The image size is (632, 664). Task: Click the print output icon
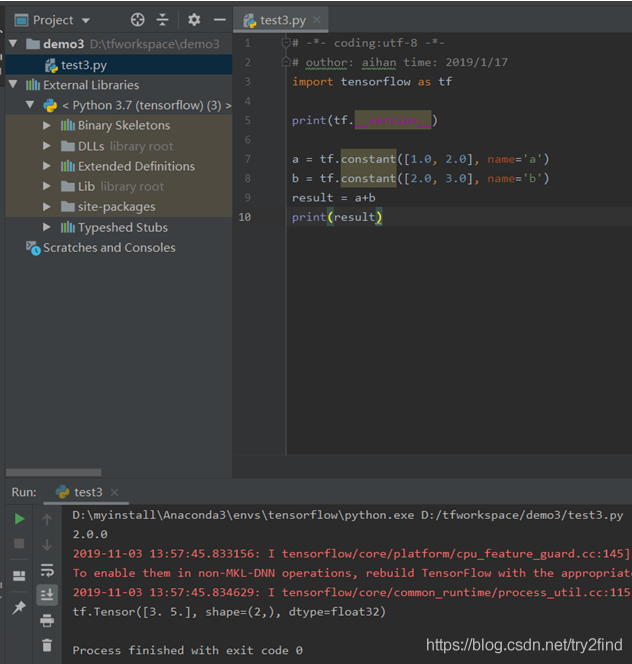tap(47, 620)
